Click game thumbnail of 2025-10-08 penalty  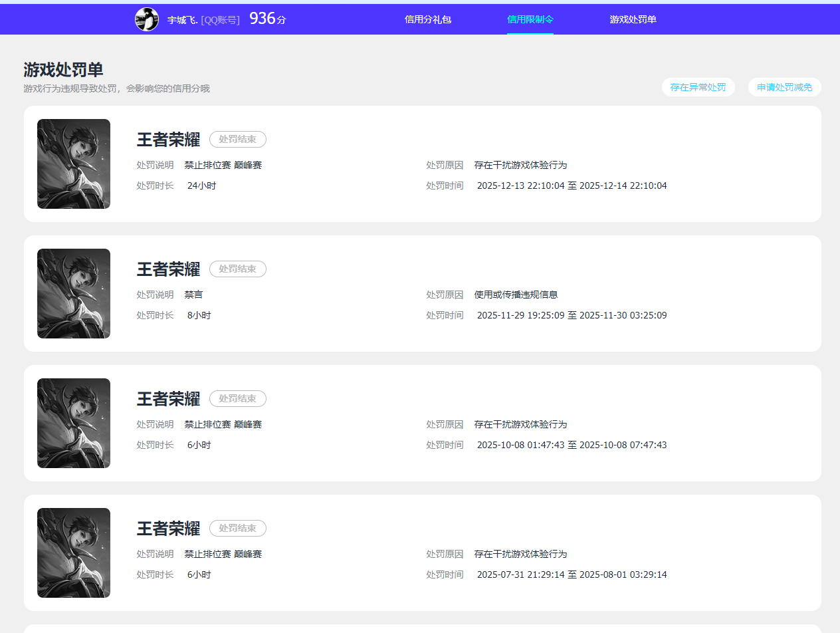pyautogui.click(x=74, y=423)
